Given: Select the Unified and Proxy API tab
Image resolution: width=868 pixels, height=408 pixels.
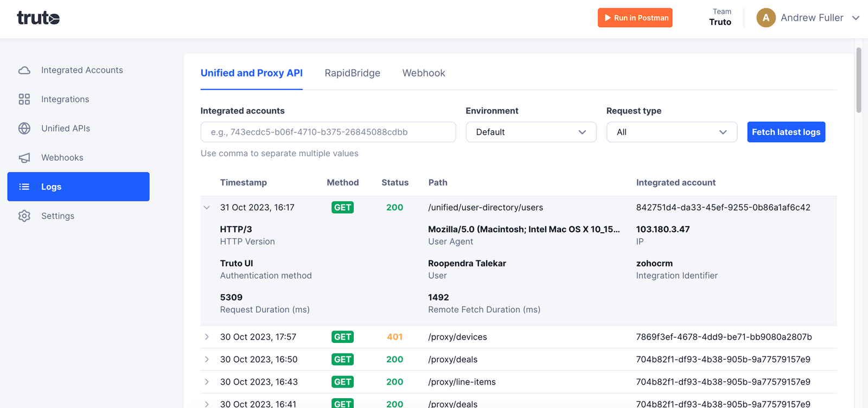Looking at the screenshot, I should [x=252, y=73].
